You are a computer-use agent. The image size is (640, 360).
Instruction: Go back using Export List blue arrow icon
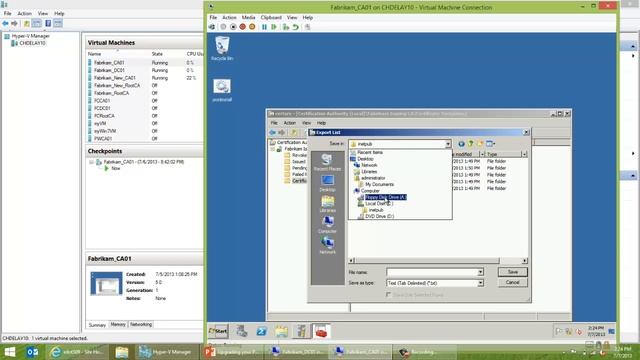pos(461,144)
